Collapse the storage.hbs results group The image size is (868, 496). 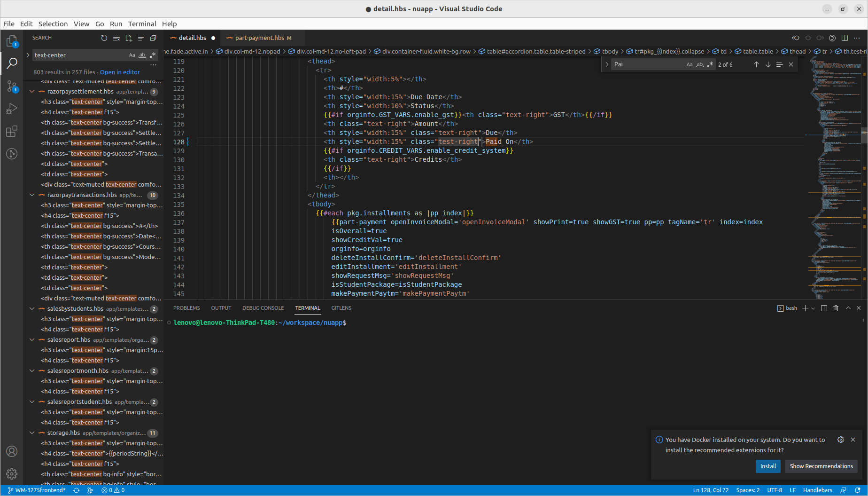(x=32, y=433)
